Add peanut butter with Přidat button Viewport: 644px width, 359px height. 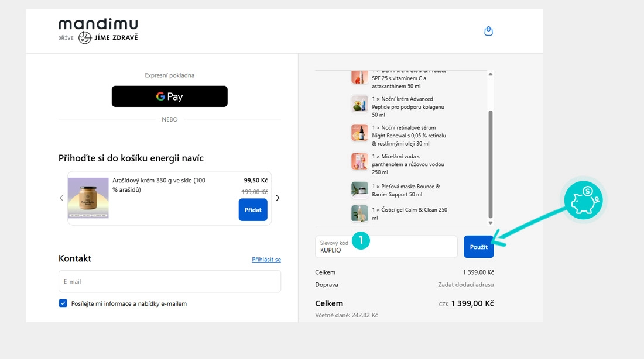253,210
